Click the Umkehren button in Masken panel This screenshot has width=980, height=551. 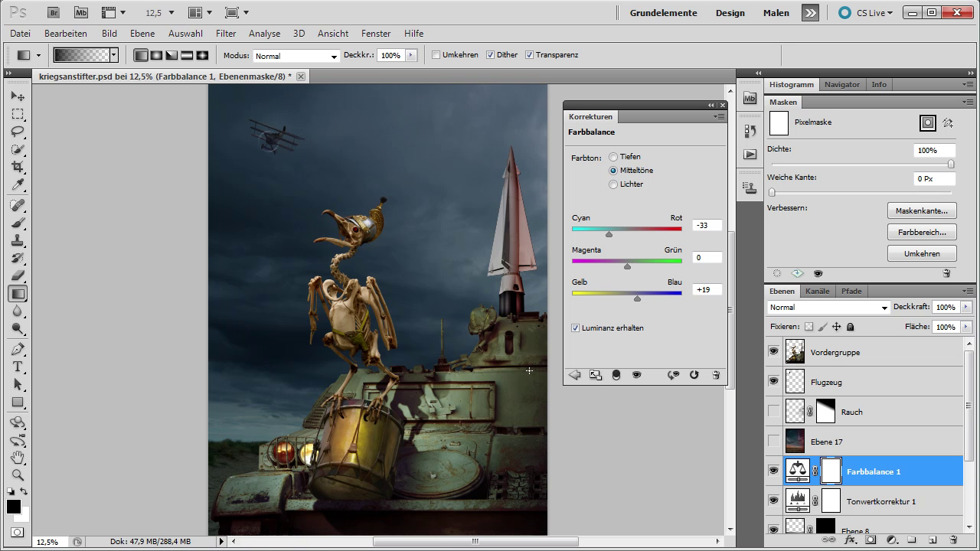pos(922,253)
